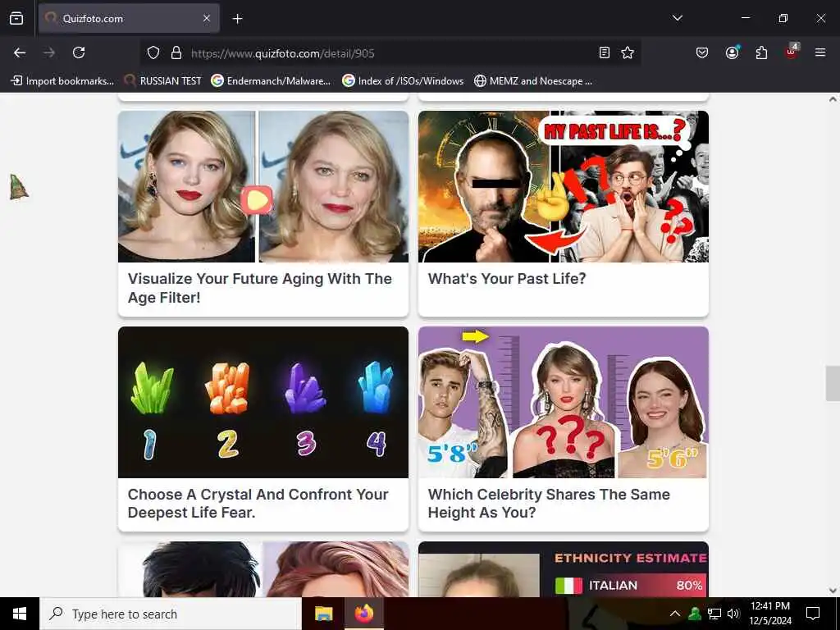This screenshot has width=840, height=630.
Task: Open the hairstyle quiz thumbnail at bottom left
Action: click(x=263, y=569)
